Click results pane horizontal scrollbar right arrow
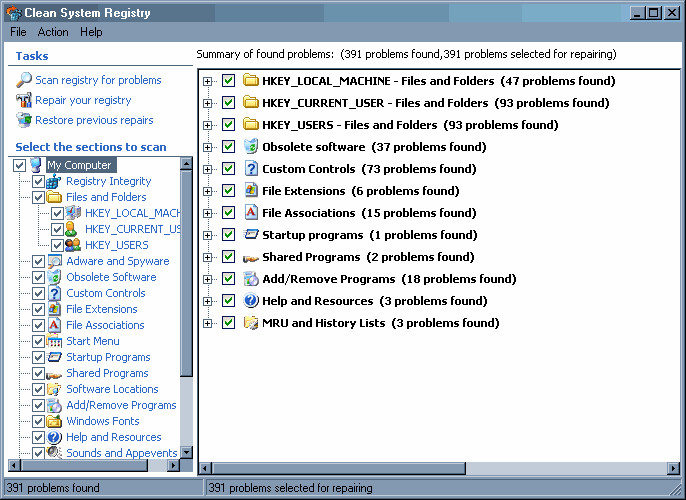 (673, 469)
